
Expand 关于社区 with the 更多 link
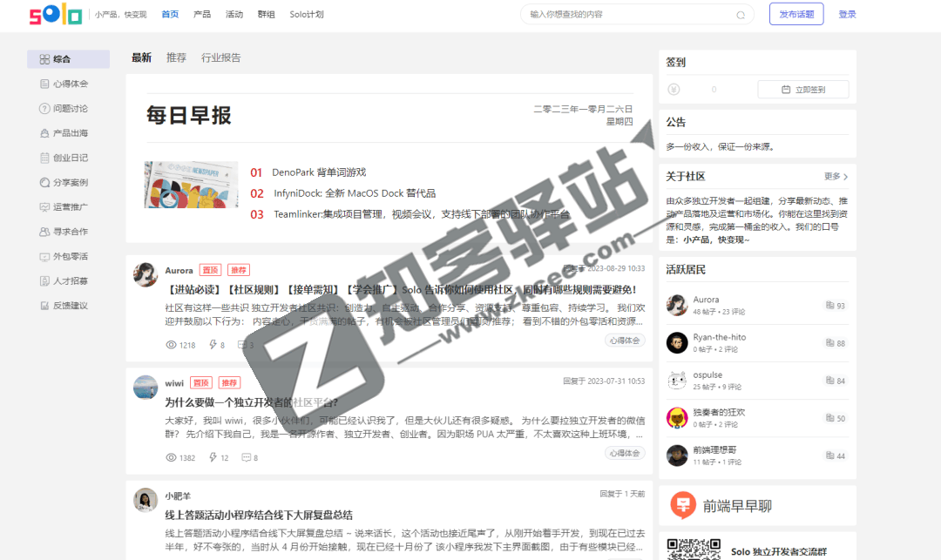(x=834, y=176)
